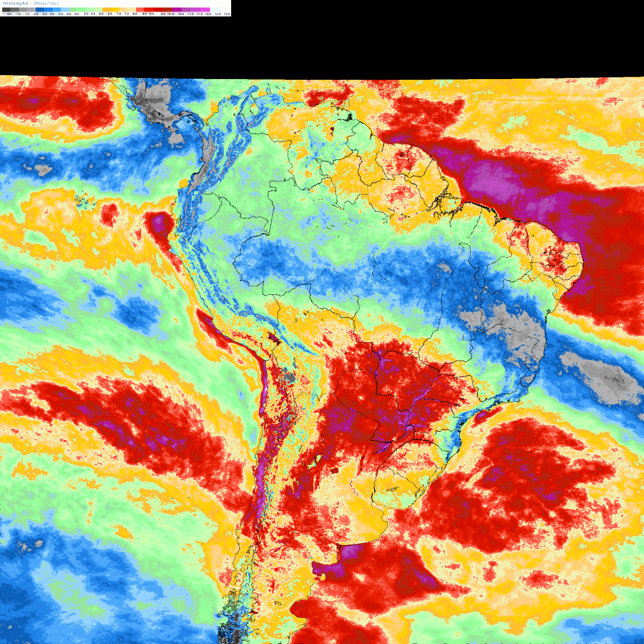Click the '7.5' legend value
This screenshot has width=644, height=644.
[127, 14]
